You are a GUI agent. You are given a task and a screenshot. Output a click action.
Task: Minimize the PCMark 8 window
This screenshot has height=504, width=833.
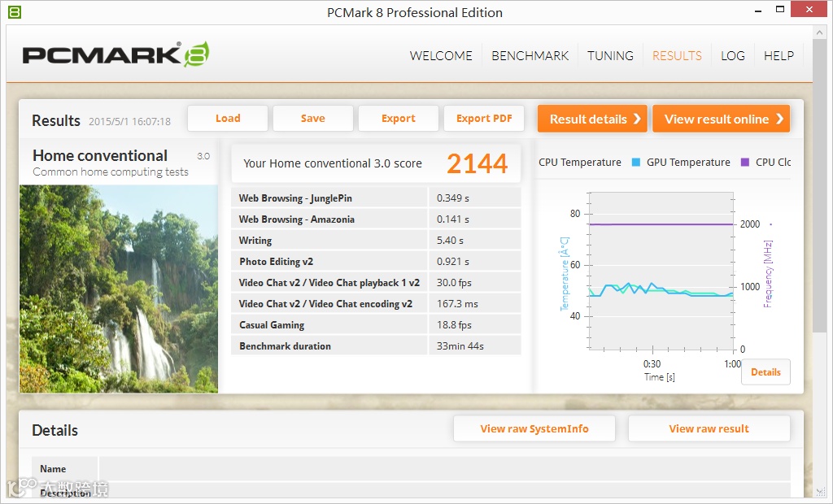point(758,11)
